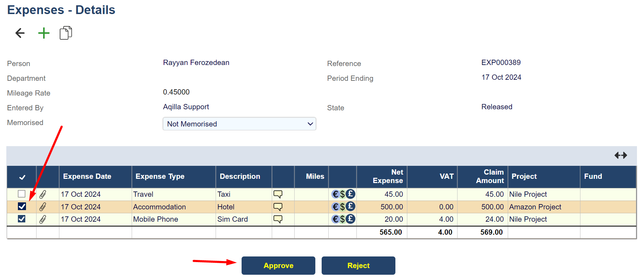644x280 pixels.
Task: Open comment bubble for Hotel row
Action: click(278, 207)
